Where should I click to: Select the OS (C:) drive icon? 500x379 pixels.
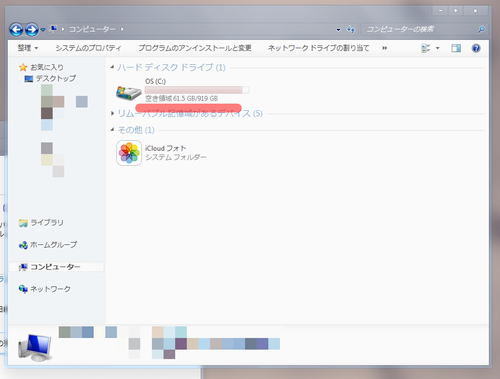[x=129, y=93]
